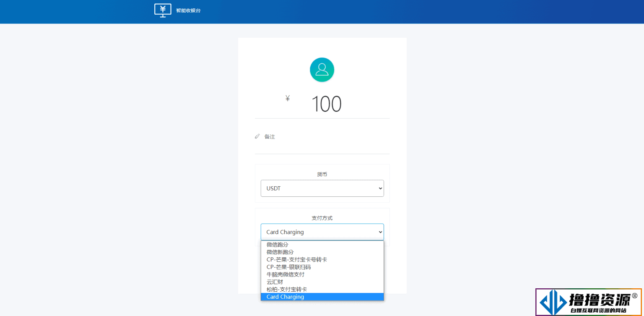Select 牛脑壳微信支付 option

322,274
